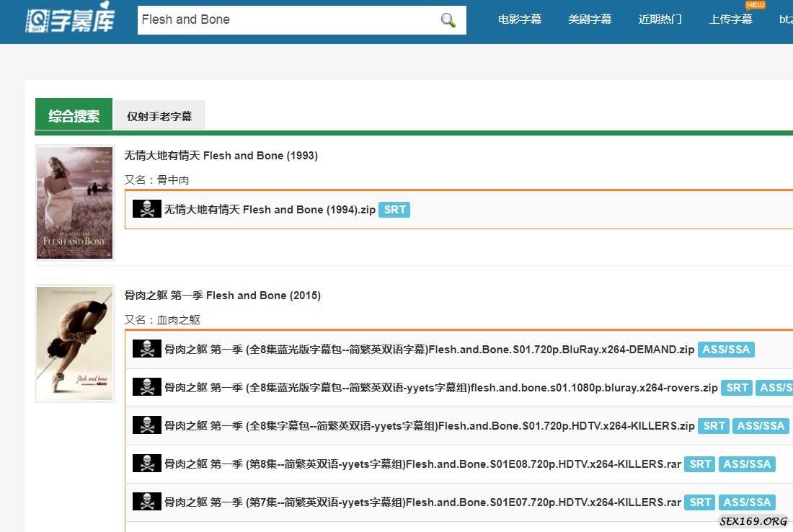Click skull icon beside the S01 HDTV KILLERS zip

click(x=146, y=425)
